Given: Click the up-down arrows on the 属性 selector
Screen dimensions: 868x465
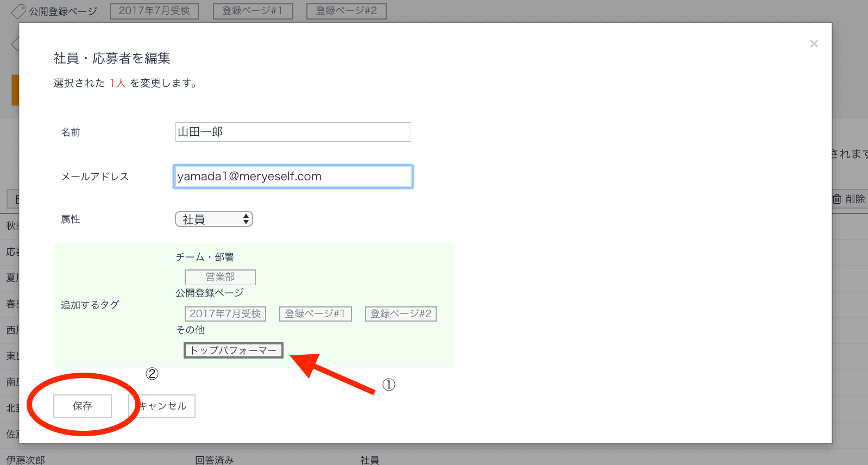Looking at the screenshot, I should pyautogui.click(x=246, y=219).
